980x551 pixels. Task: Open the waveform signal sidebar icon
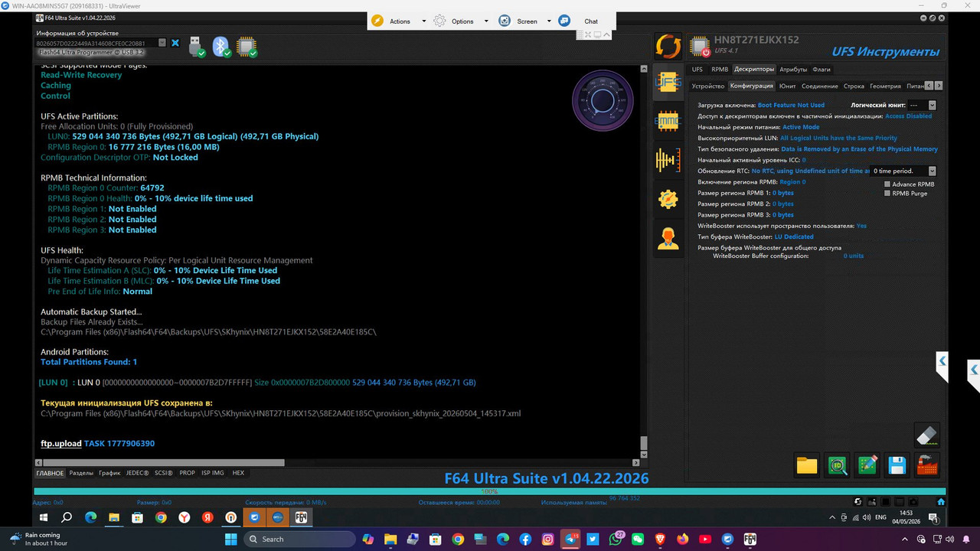tap(668, 160)
